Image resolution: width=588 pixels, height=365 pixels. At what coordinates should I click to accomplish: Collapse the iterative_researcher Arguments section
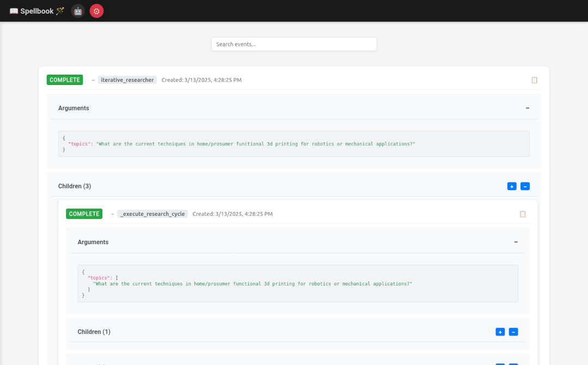tap(527, 108)
